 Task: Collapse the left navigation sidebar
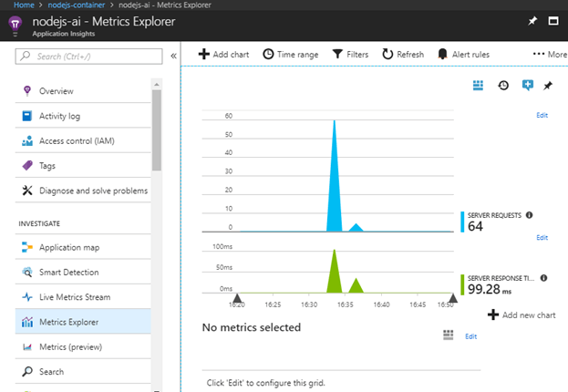pos(174,57)
